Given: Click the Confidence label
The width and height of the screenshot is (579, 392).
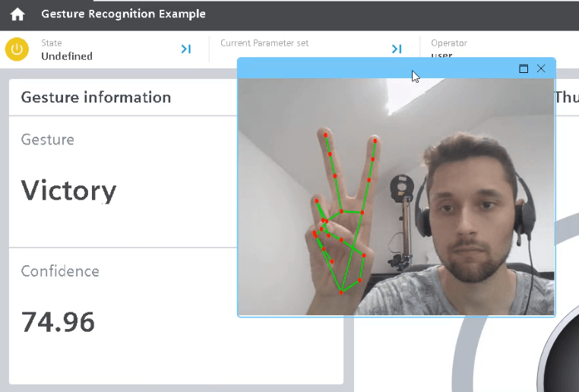Looking at the screenshot, I should point(60,271).
